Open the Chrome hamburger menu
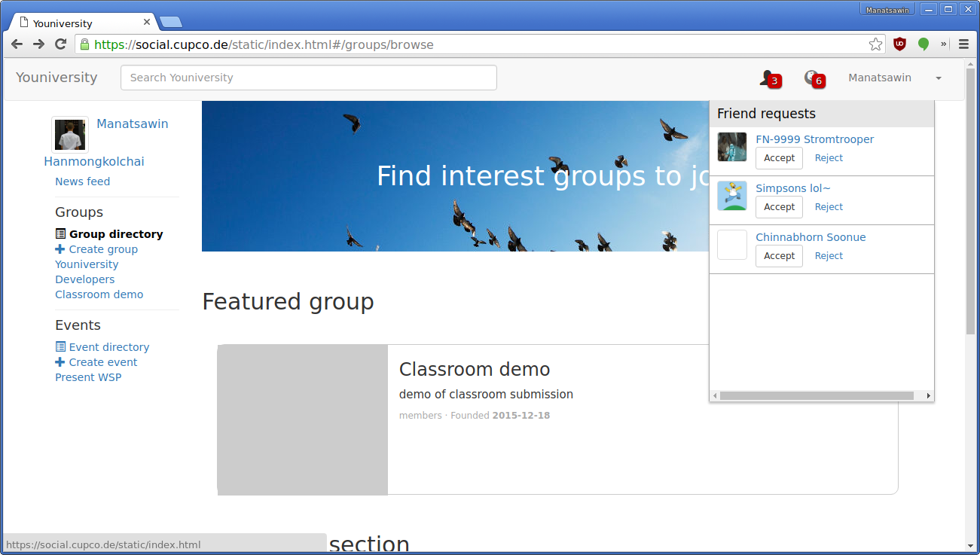This screenshot has height=555, width=980. click(963, 44)
